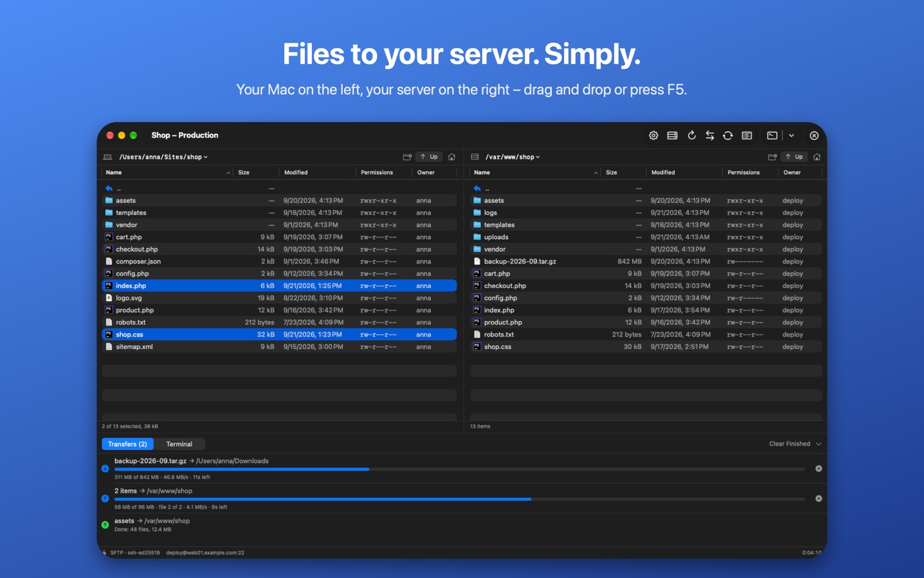Screen dimensions: 924x578
Task: Open the /var/www/shop path dropdown
Action: [513, 157]
